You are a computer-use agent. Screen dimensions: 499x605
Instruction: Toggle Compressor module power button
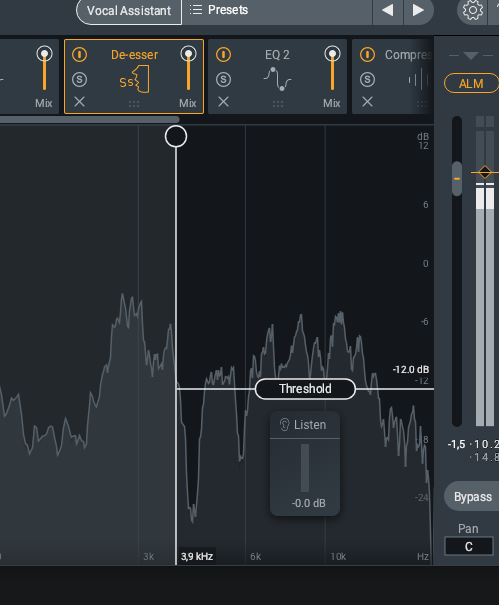click(367, 55)
